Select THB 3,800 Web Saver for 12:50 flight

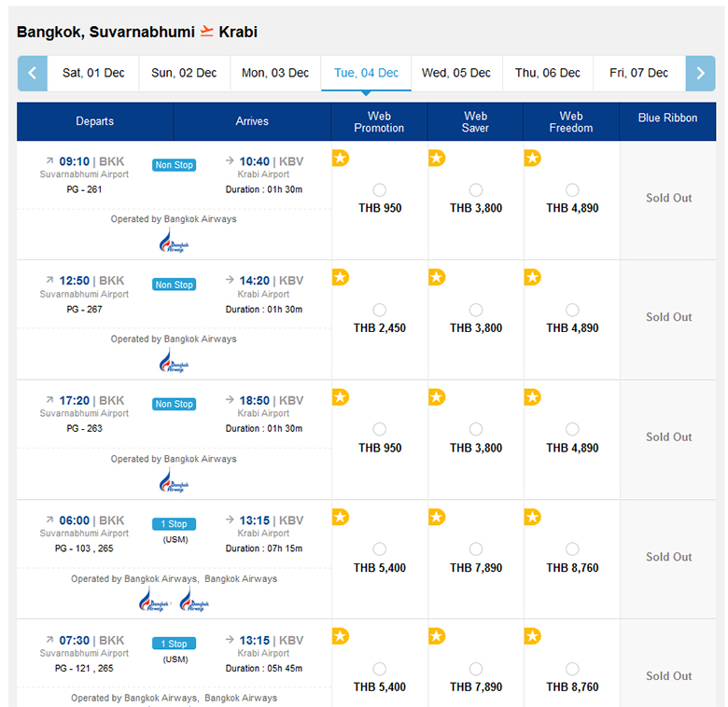(476, 310)
